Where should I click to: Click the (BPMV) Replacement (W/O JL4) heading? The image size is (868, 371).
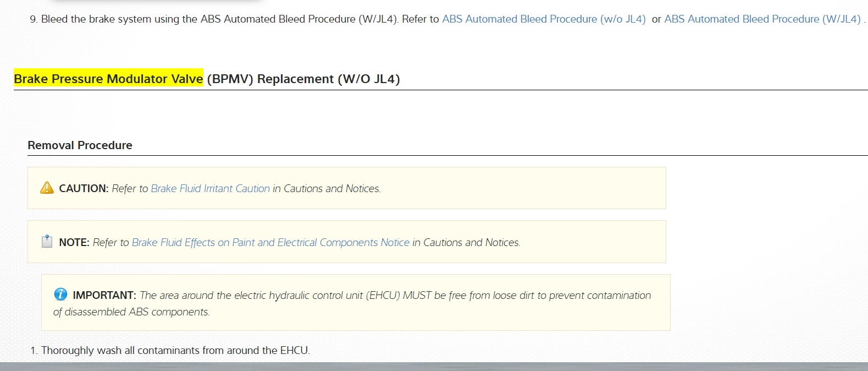click(x=303, y=79)
